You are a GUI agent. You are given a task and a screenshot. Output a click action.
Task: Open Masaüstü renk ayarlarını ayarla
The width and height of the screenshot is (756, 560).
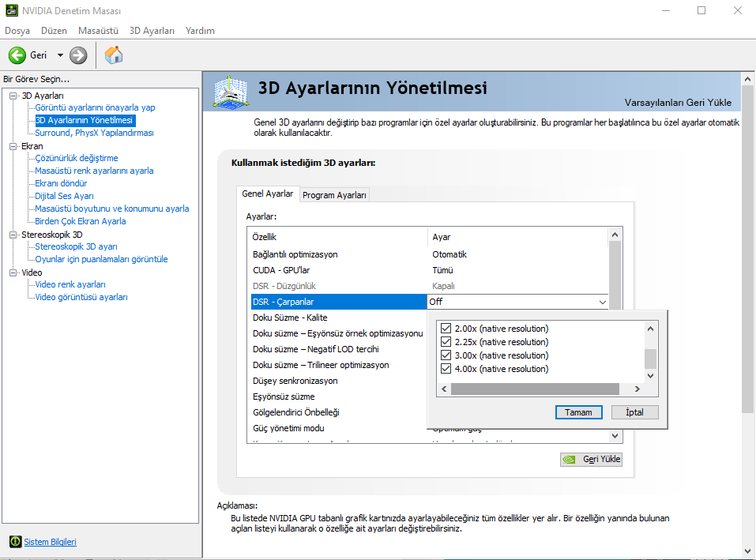tap(94, 171)
